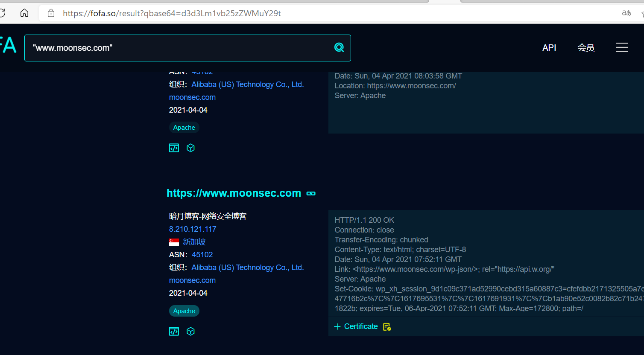The width and height of the screenshot is (644, 355).
Task: Open the 会员 menu item
Action: [x=586, y=48]
